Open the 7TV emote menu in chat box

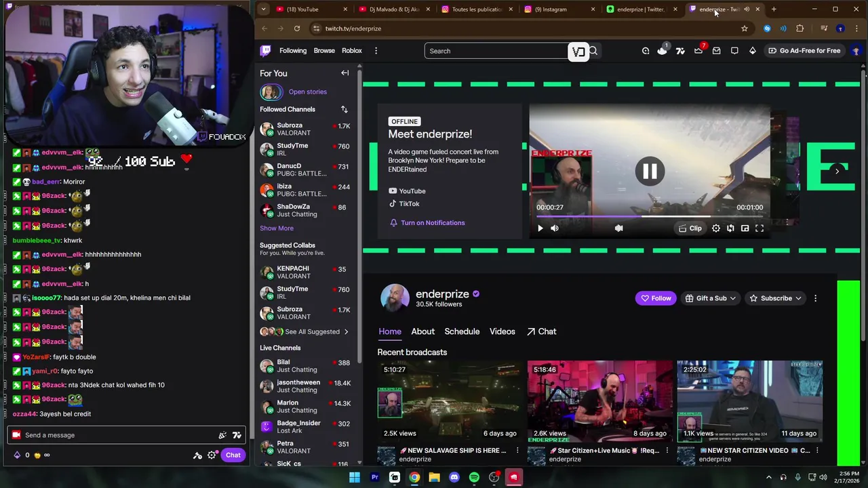coord(237,435)
